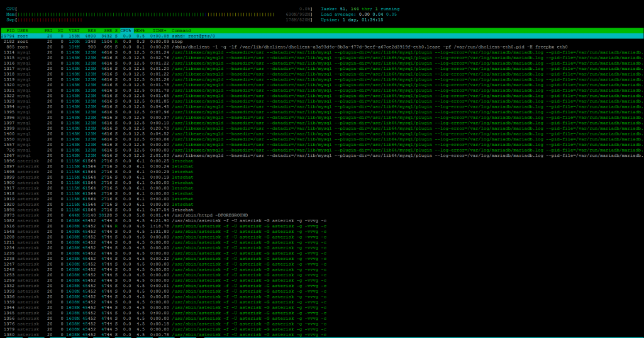Select mysqld process row PID 1320
This screenshot has height=338, width=644.
tap(322, 85)
